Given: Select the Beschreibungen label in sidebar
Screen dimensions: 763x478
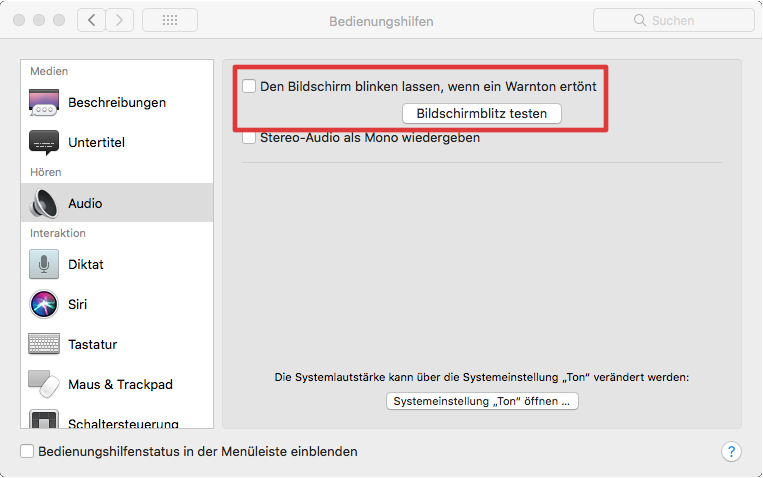Looking at the screenshot, I should pos(117,103).
